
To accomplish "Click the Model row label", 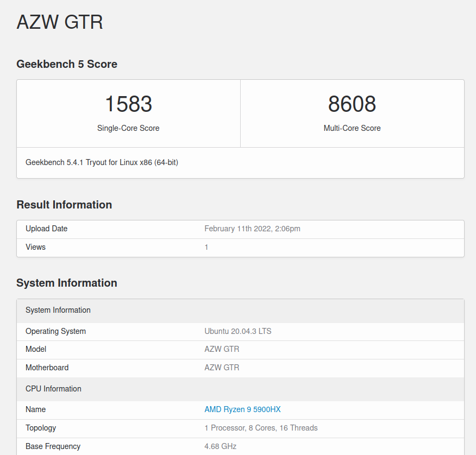I will 36,349.
